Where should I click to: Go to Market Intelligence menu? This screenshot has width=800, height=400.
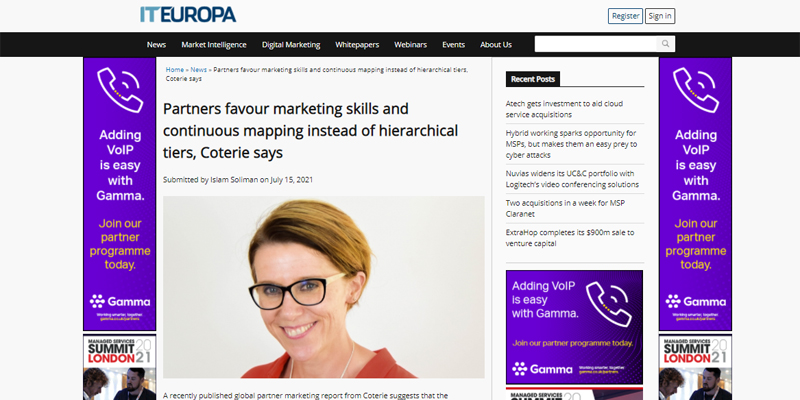215,45
